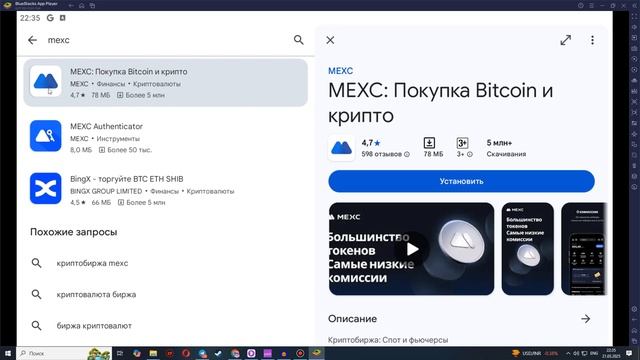This screenshot has width=640, height=360.
Task: Click the Windows taskbar Поиск search box
Action: (63, 353)
